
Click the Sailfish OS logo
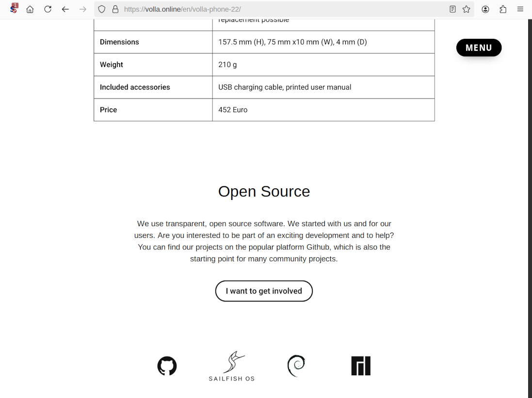(x=232, y=366)
